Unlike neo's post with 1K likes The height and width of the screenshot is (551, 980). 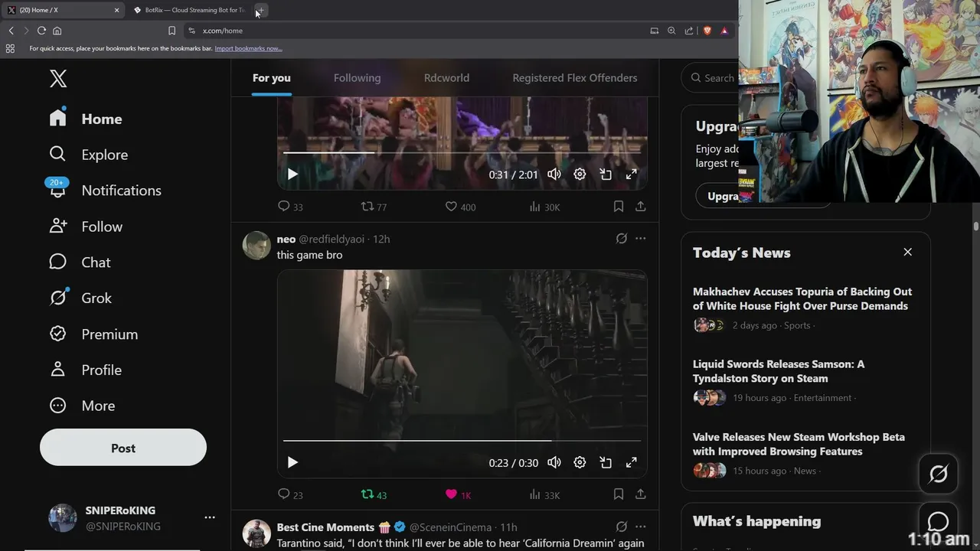click(x=458, y=494)
